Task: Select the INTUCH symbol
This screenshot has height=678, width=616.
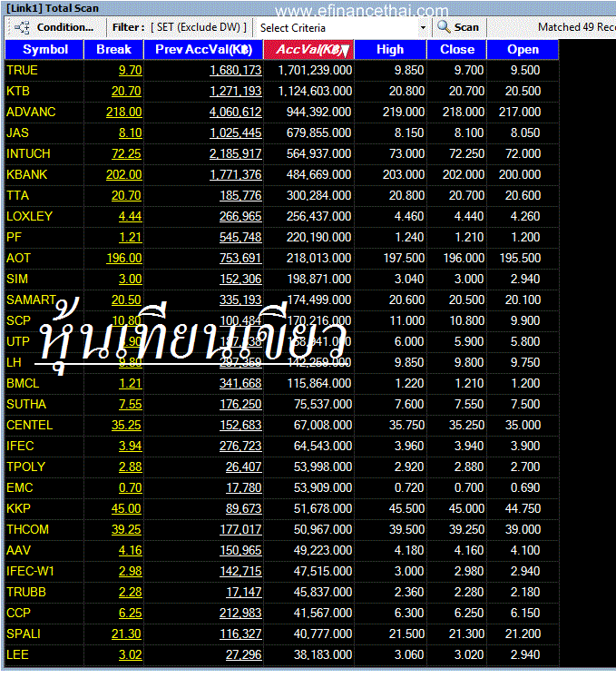Action: (28, 153)
